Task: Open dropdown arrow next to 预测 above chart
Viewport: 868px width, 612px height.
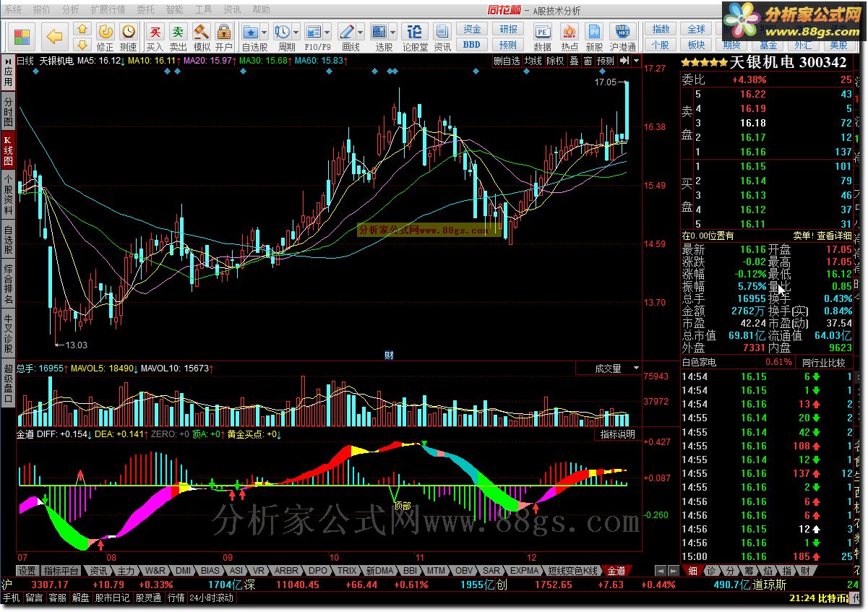Action: (x=636, y=61)
